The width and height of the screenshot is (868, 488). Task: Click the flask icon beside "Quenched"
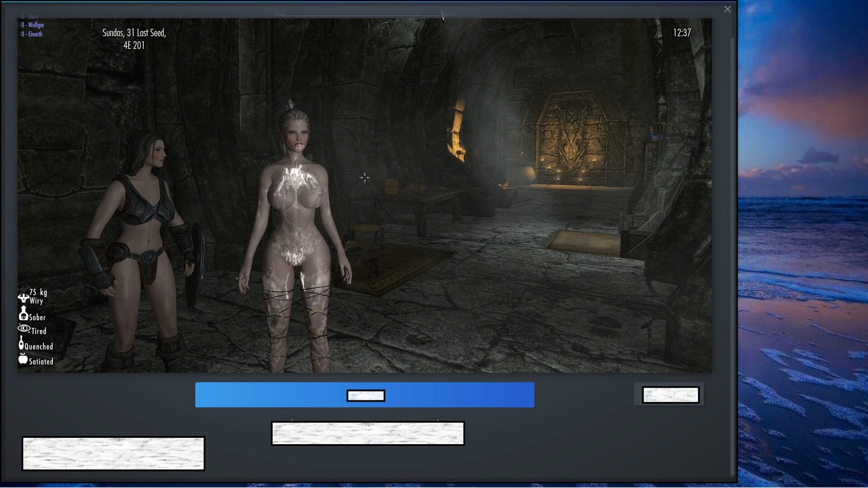tap(21, 343)
